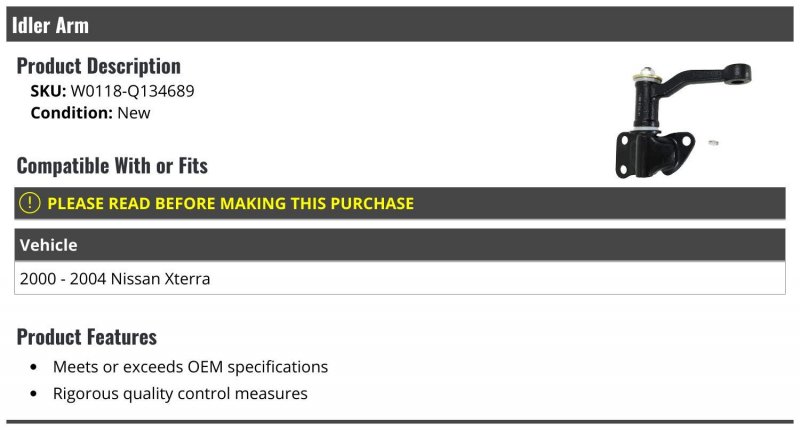The width and height of the screenshot is (800, 430).
Task: Select the 2000 - 2004 Nissan Xterra row
Action: pos(399,279)
